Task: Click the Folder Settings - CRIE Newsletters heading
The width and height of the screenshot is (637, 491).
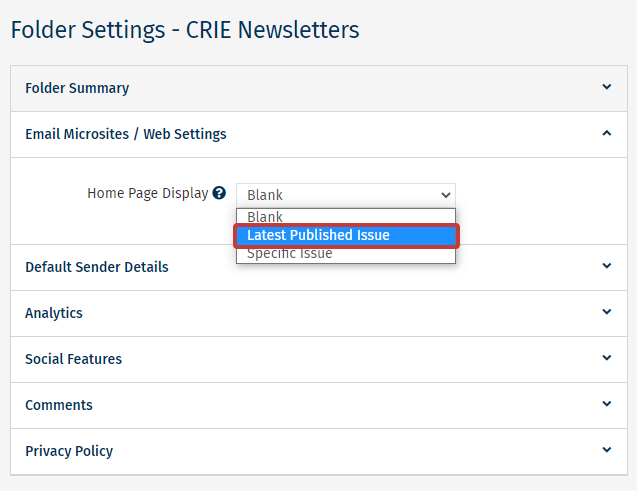Action: 185,30
